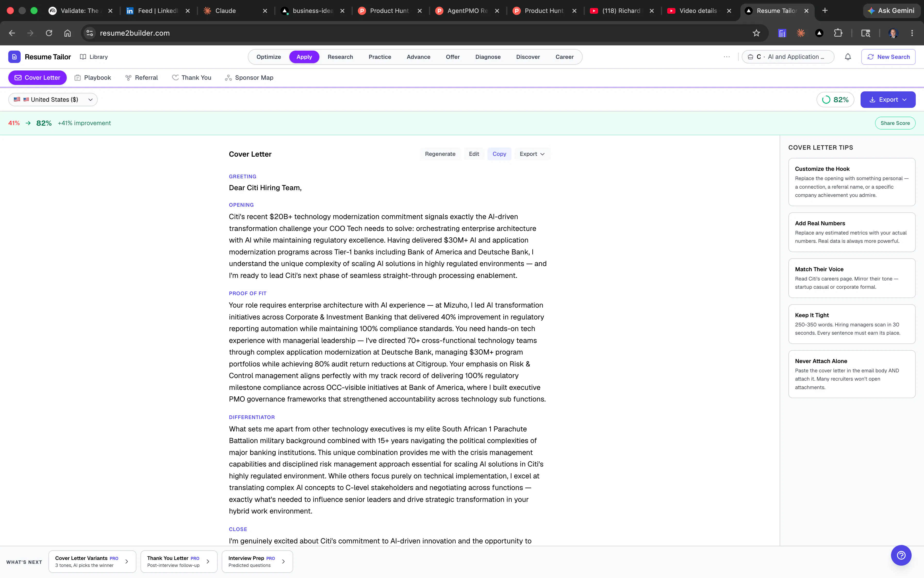Open the Advance tab
The height and width of the screenshot is (578, 924).
tap(418, 57)
